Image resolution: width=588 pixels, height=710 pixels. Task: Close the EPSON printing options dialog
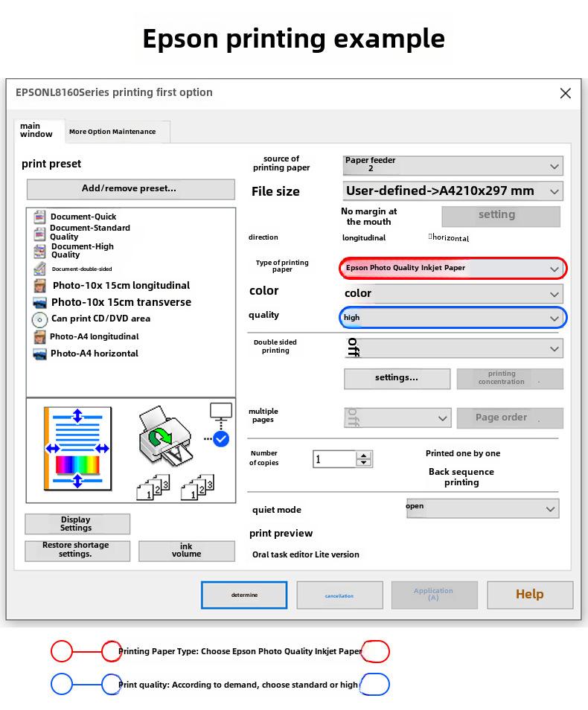(566, 93)
